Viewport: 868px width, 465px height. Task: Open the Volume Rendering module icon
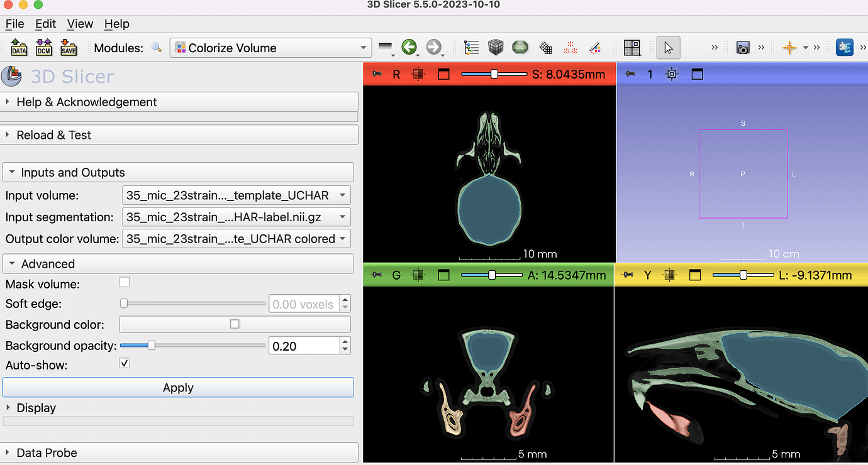pyautogui.click(x=520, y=47)
